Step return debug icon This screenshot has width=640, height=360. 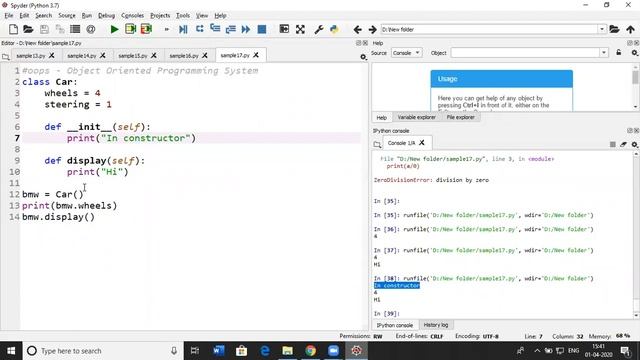[231, 29]
